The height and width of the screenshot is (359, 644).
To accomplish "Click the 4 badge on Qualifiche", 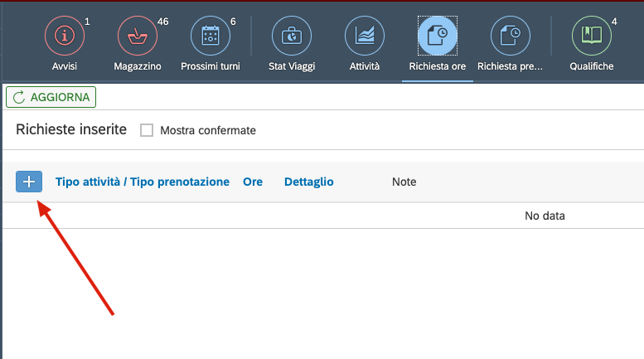I will pyautogui.click(x=613, y=22).
